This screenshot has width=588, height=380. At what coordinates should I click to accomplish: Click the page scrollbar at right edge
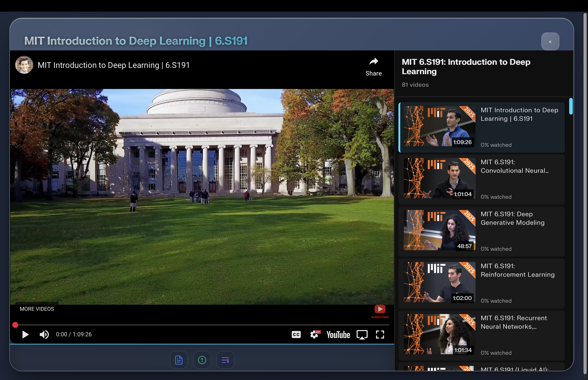click(x=585, y=194)
